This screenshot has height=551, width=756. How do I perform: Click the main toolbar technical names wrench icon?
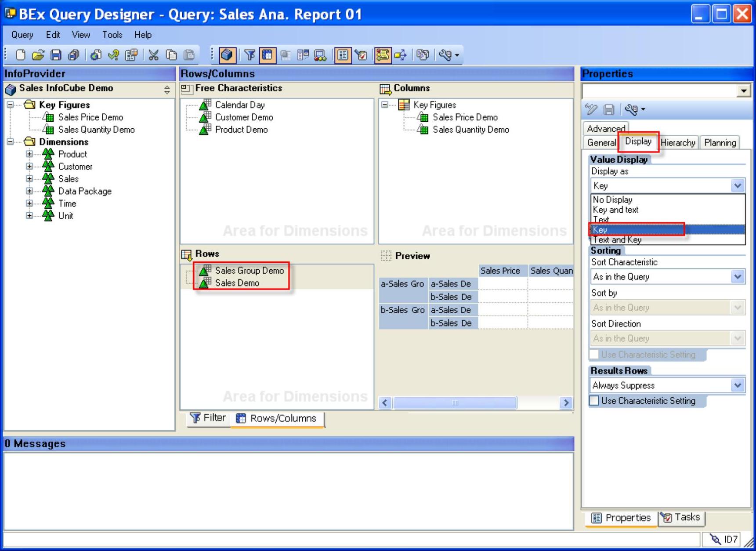[x=445, y=55]
